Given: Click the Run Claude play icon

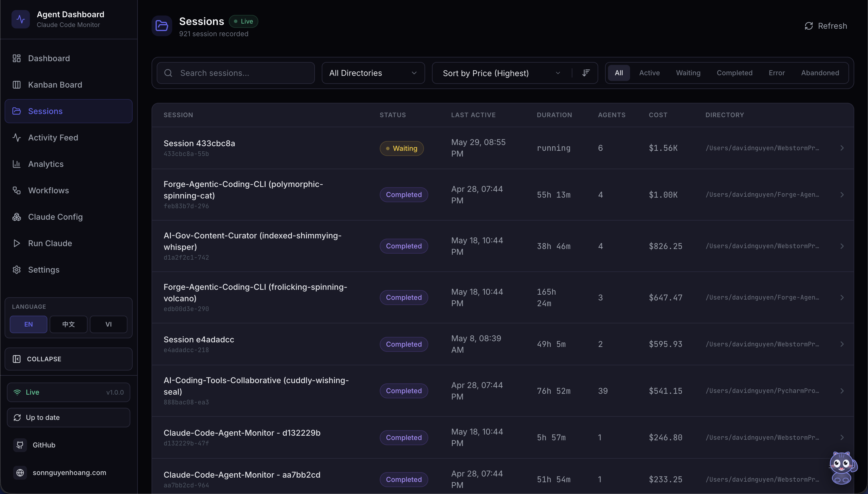Looking at the screenshot, I should (x=17, y=244).
